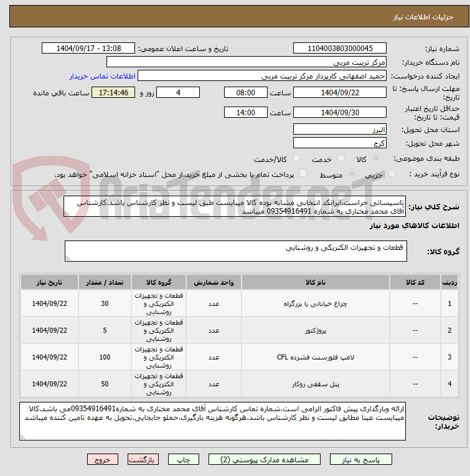Click the 'نام کالا' column header
470x476 pixels.
[316, 282]
